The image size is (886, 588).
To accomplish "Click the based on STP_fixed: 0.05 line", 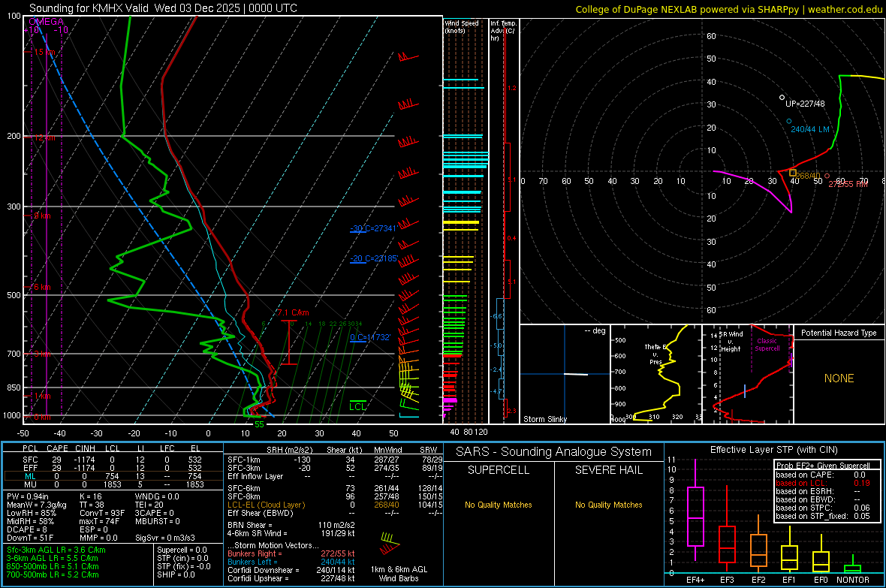I will click(823, 516).
